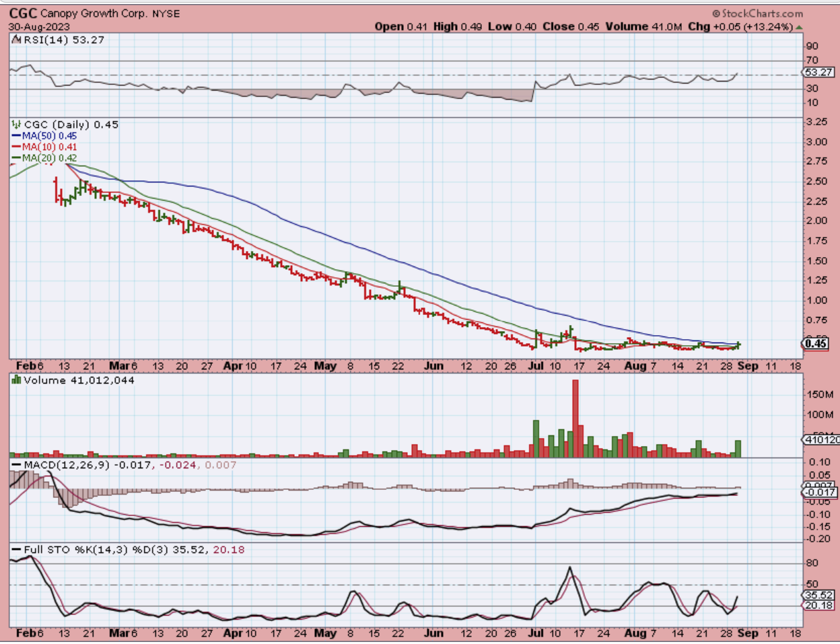Click the 1.50 price axis value
Screen dimensions: 840x644
pyautogui.click(x=816, y=261)
